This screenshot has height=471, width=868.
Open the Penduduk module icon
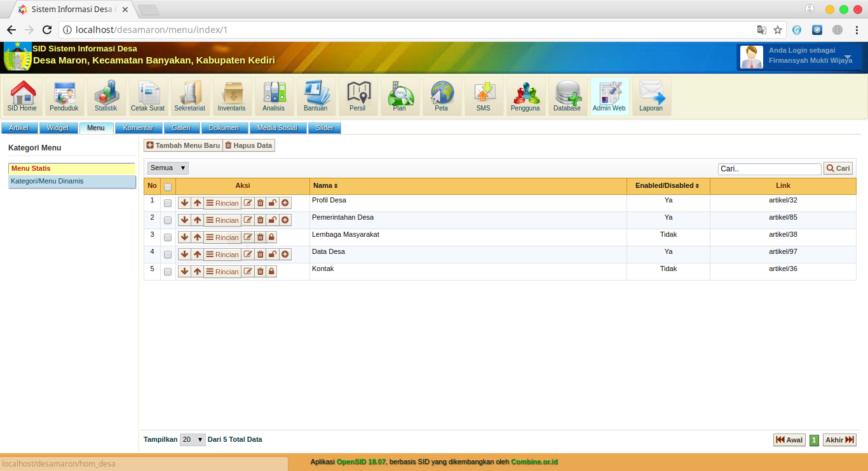click(64, 95)
